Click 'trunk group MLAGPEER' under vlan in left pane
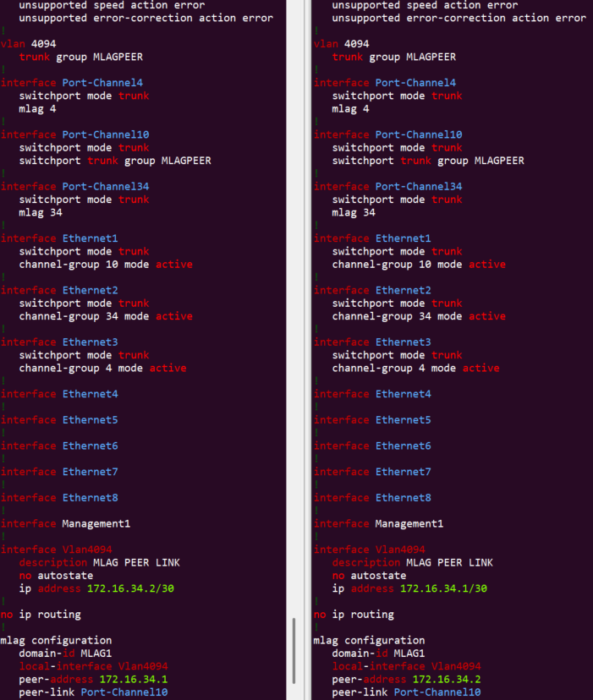 click(x=81, y=57)
